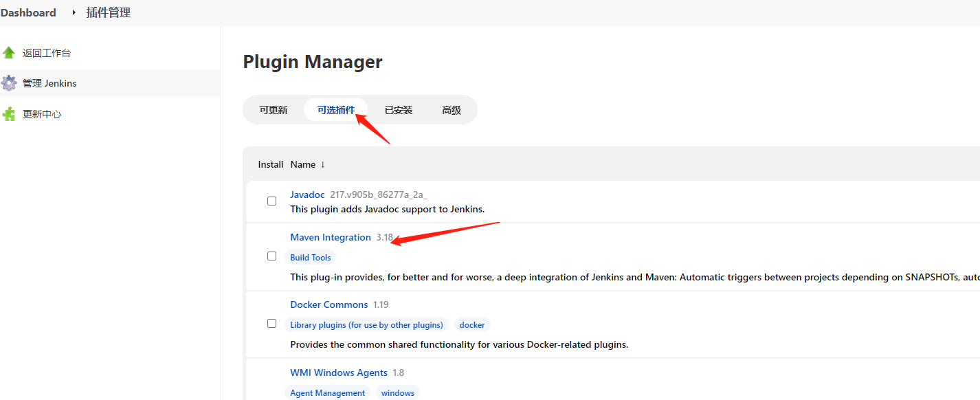980x400 pixels.
Task: Select the Docker Commons install checkbox
Action: click(x=271, y=323)
